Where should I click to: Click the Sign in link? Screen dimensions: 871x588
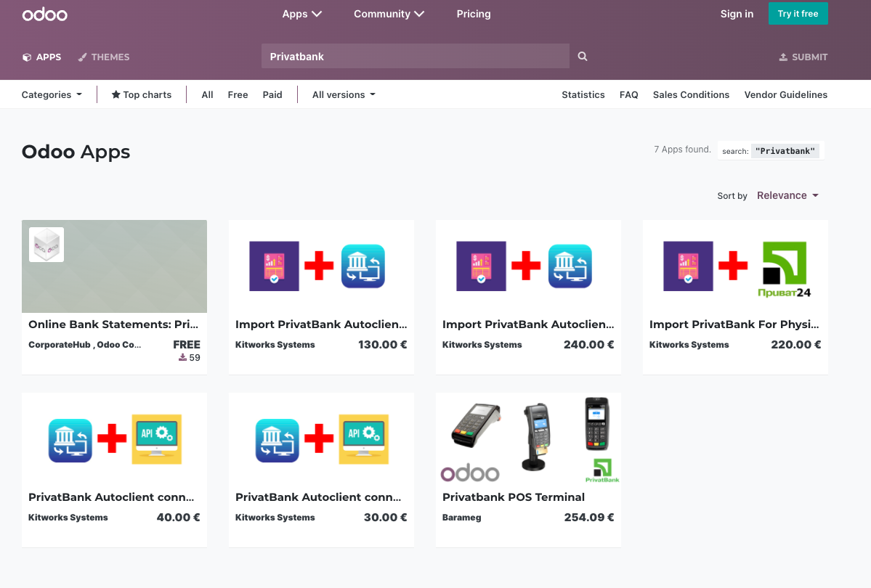(x=737, y=14)
